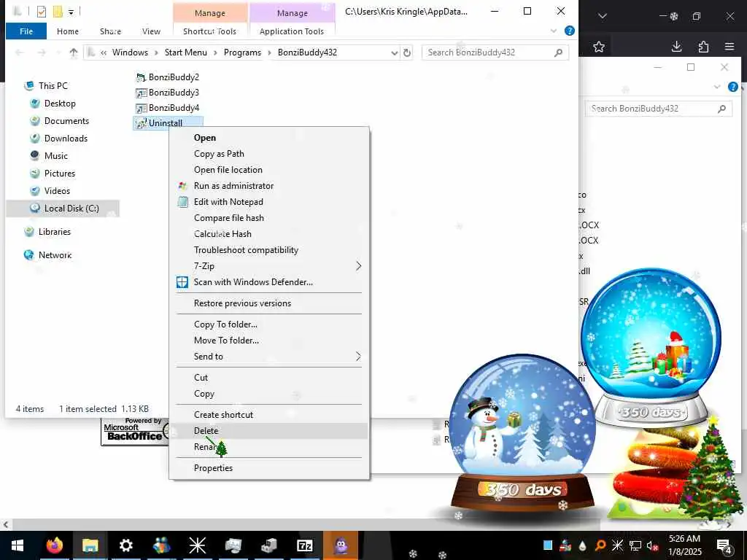Open Firefox from the taskbar
This screenshot has height=560, width=747.
[x=54, y=545]
